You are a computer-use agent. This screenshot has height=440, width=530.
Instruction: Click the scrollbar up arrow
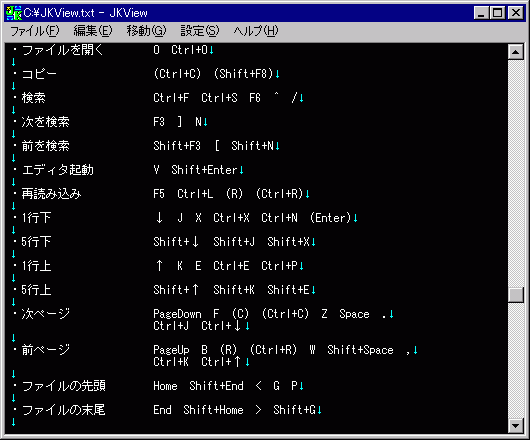point(515,52)
